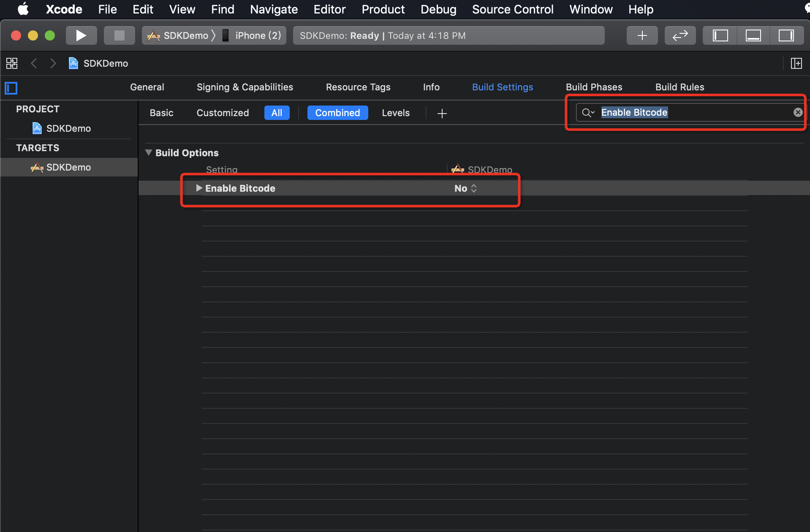Screen dimensions: 810x532
Task: Show Basic build settings
Action: point(162,113)
